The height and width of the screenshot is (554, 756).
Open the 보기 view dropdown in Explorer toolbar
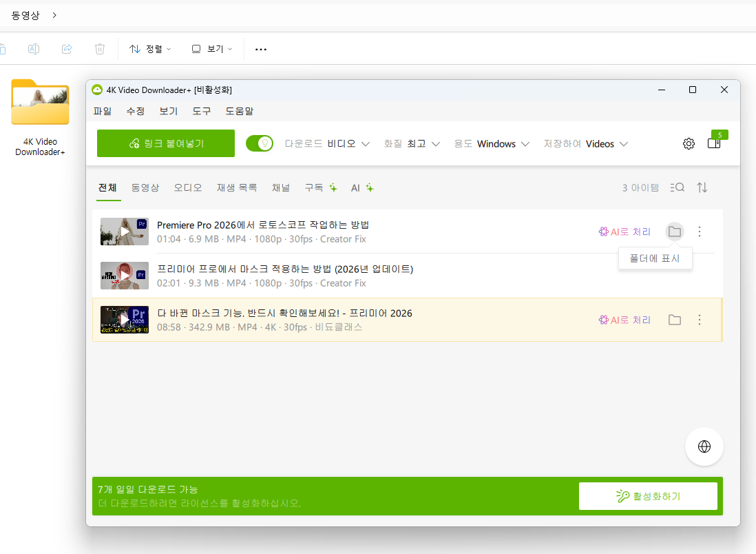point(211,49)
